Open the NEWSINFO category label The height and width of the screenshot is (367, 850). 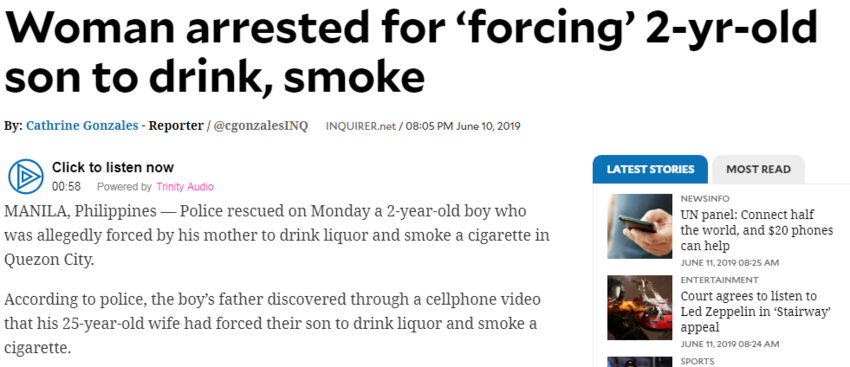coord(705,198)
